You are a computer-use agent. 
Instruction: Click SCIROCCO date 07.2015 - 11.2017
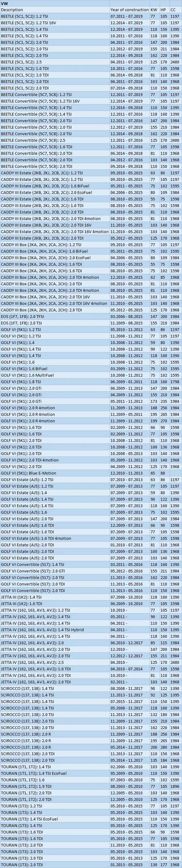(x=126, y=701)
